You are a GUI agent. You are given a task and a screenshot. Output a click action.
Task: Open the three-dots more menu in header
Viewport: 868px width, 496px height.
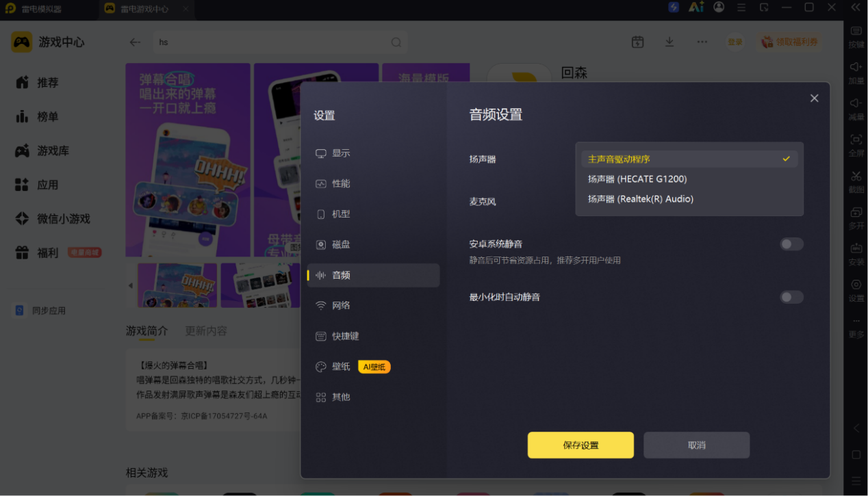[702, 42]
